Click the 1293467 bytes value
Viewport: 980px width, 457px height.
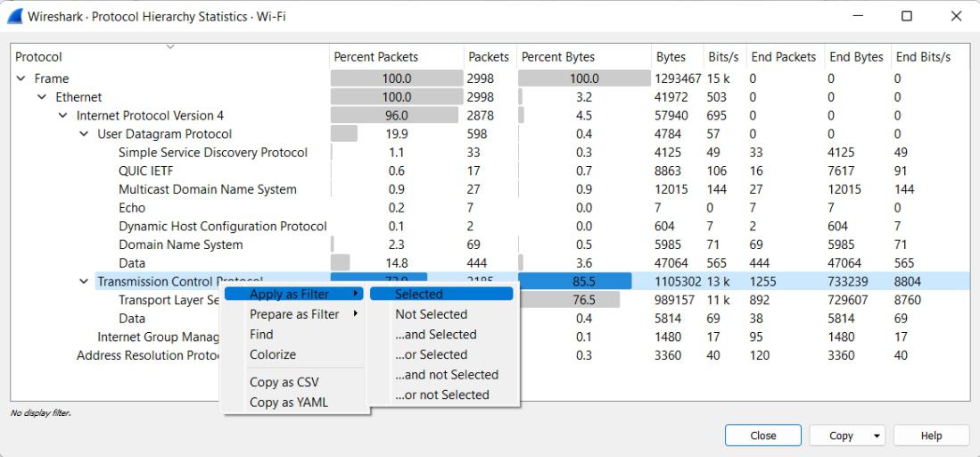coord(679,79)
